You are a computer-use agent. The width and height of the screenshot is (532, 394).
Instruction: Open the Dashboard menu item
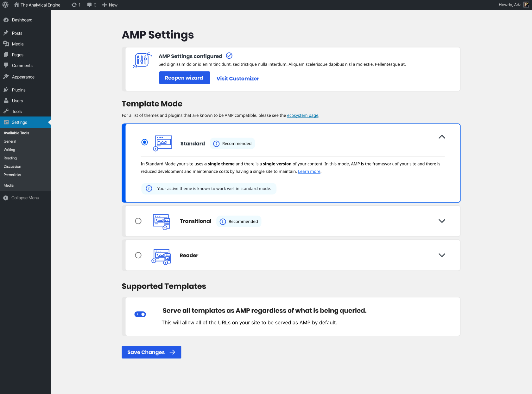click(25, 20)
